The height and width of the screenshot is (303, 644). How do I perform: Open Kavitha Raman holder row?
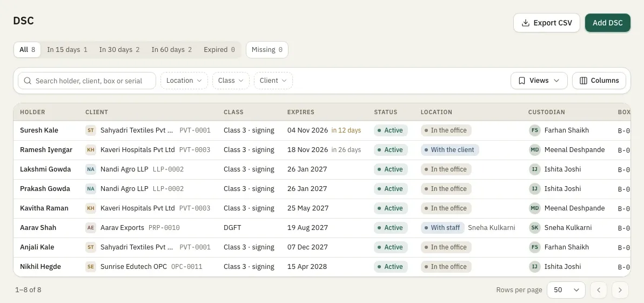(44, 208)
